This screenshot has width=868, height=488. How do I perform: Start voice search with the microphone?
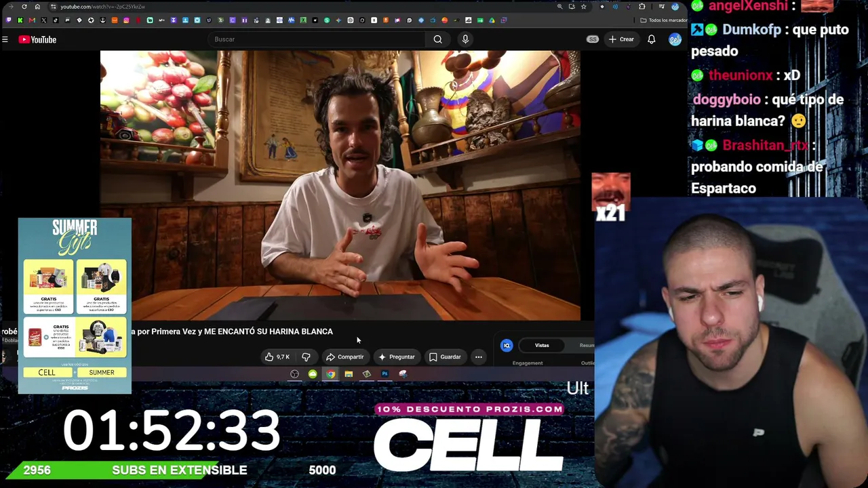(465, 39)
